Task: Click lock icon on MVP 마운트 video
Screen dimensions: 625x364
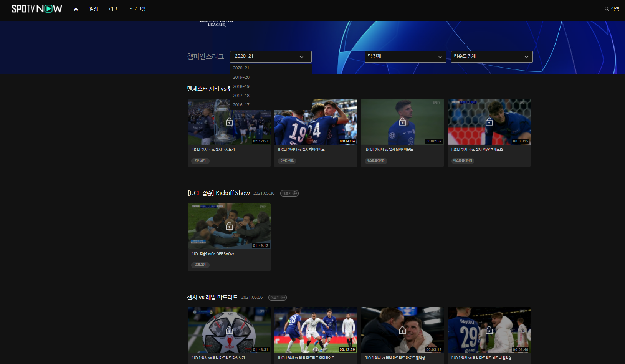Action: click(402, 122)
